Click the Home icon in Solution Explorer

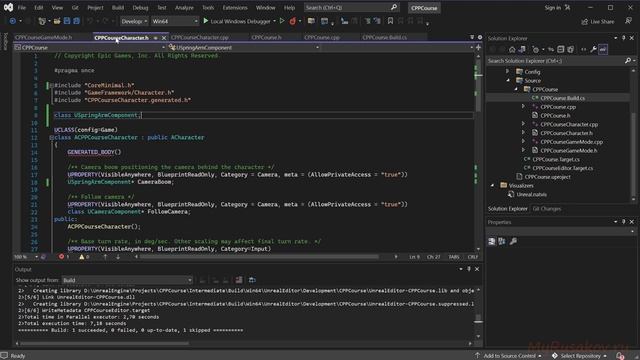click(512, 49)
